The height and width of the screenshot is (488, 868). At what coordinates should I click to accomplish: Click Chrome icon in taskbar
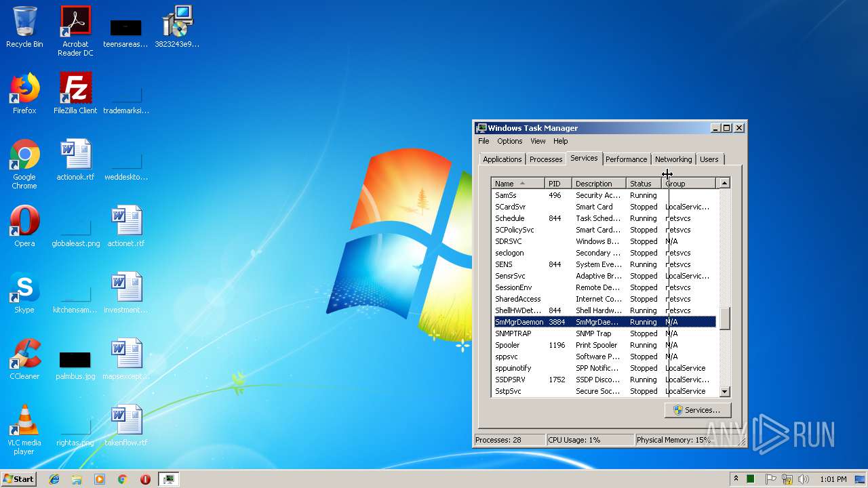click(x=122, y=479)
